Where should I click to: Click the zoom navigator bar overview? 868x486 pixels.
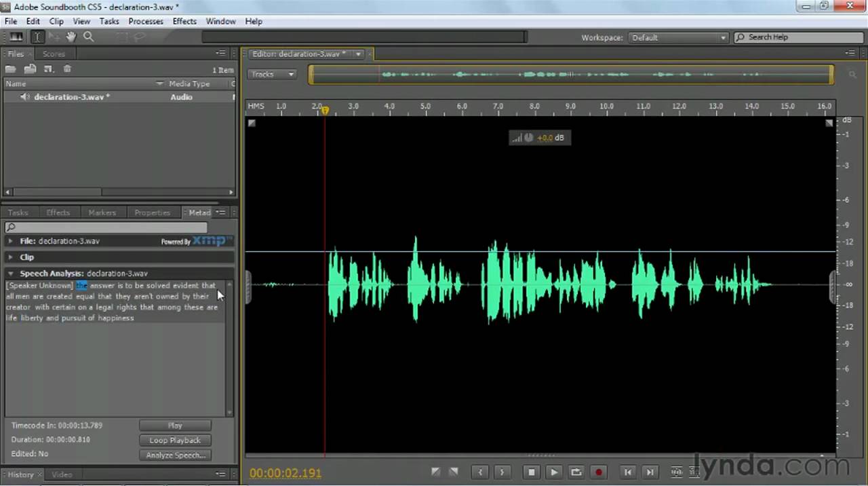[571, 75]
